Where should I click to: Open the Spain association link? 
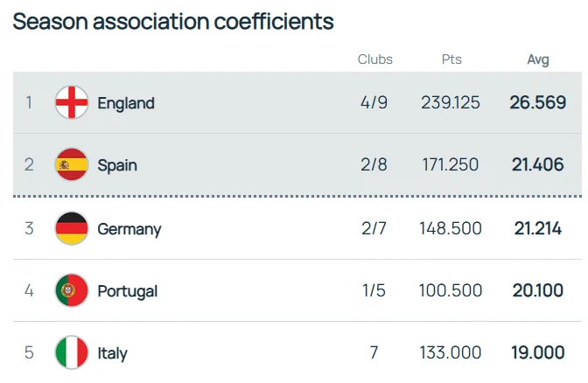(117, 164)
